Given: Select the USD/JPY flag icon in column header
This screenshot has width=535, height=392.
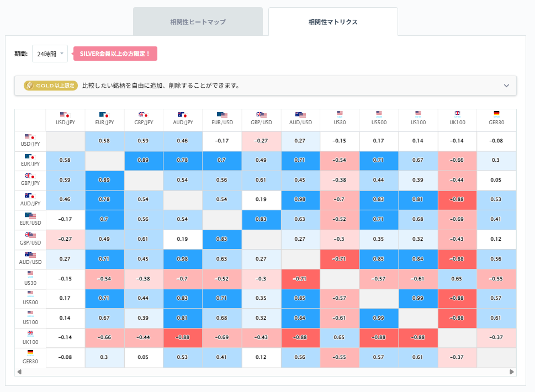Looking at the screenshot, I should click(65, 115).
